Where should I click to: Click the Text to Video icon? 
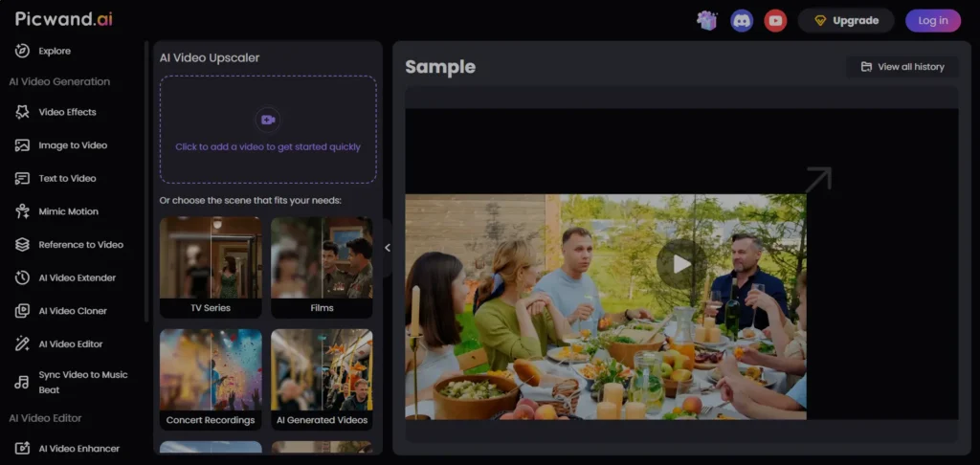pos(23,178)
